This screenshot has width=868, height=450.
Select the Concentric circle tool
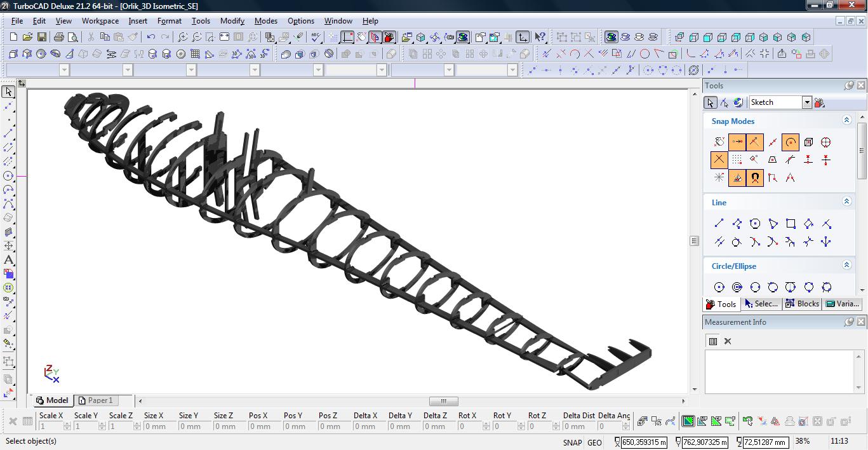[x=737, y=287]
